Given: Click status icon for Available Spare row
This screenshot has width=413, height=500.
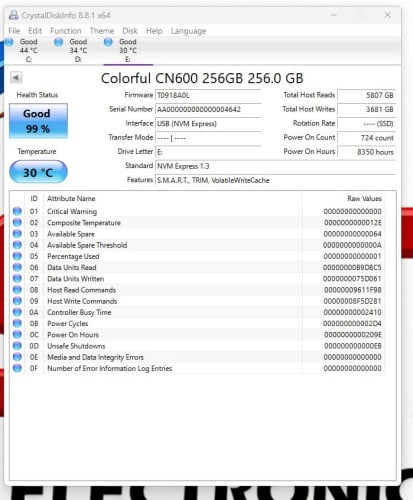Looking at the screenshot, I should point(17,234).
